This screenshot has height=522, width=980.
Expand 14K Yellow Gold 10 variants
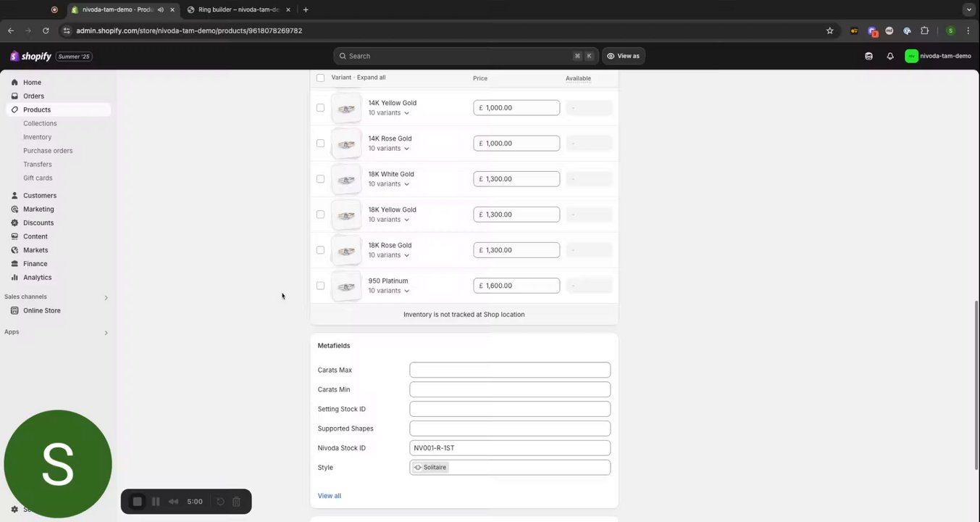tap(389, 113)
